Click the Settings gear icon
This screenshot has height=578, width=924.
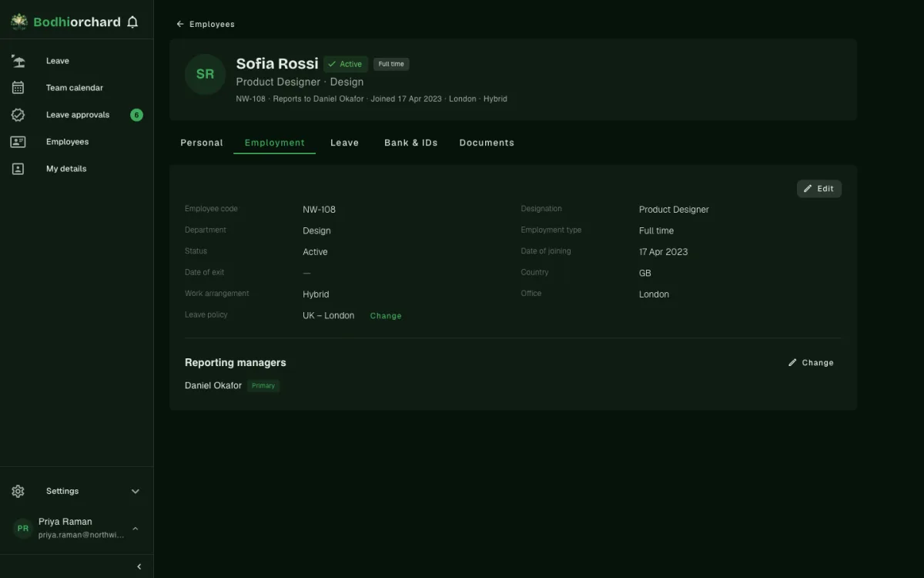[18, 491]
